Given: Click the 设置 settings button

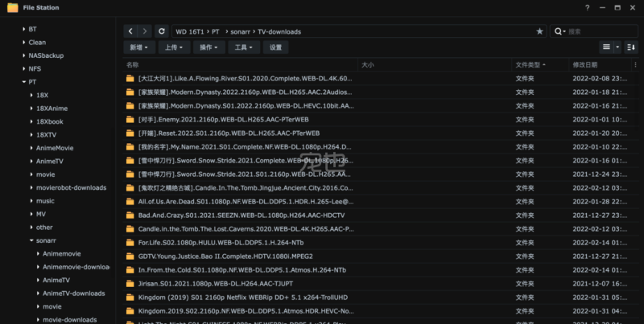Looking at the screenshot, I should (276, 47).
